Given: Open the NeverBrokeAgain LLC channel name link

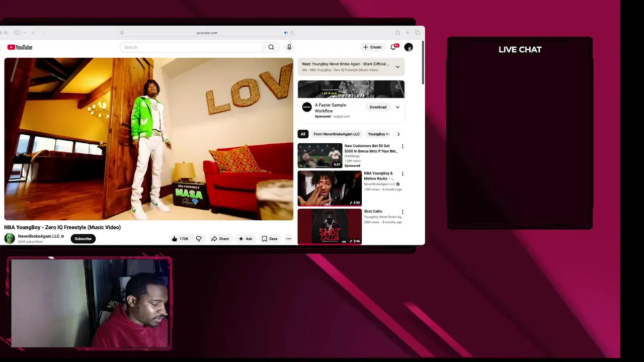Looking at the screenshot, I should coord(39,236).
